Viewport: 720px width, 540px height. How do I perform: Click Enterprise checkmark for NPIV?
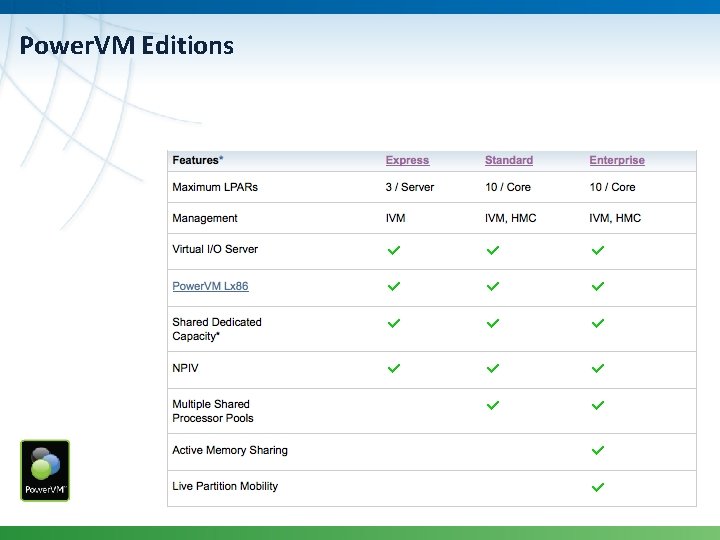[598, 368]
